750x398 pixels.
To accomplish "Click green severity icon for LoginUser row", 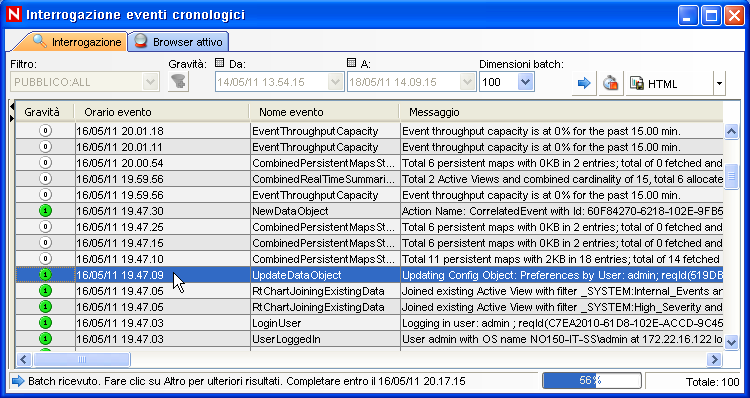I will click(x=45, y=323).
